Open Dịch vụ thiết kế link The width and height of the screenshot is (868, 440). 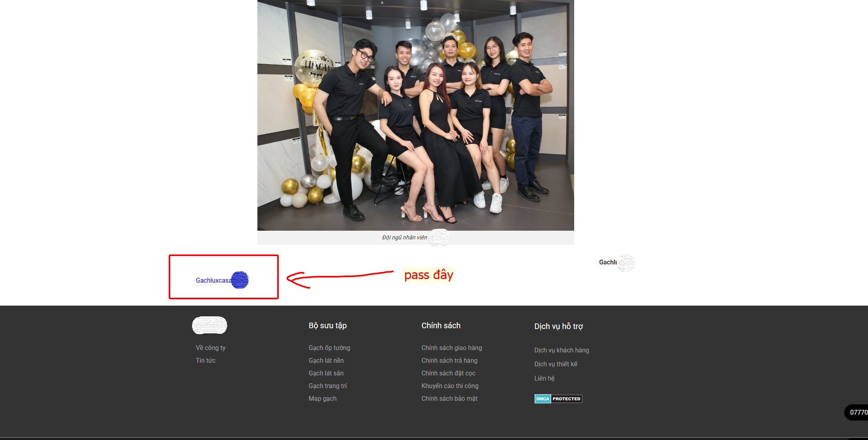556,364
